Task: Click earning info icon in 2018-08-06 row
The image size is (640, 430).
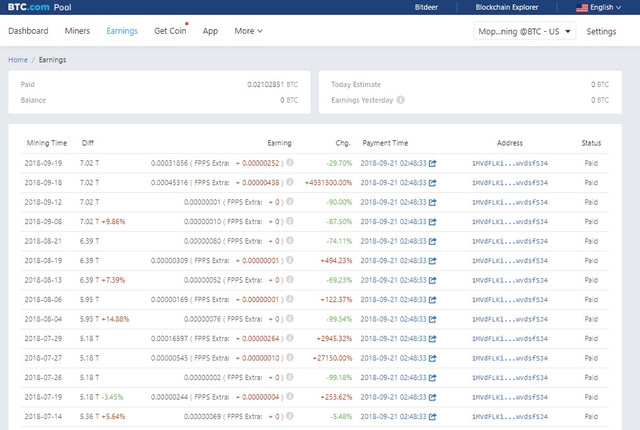Action: (x=290, y=299)
